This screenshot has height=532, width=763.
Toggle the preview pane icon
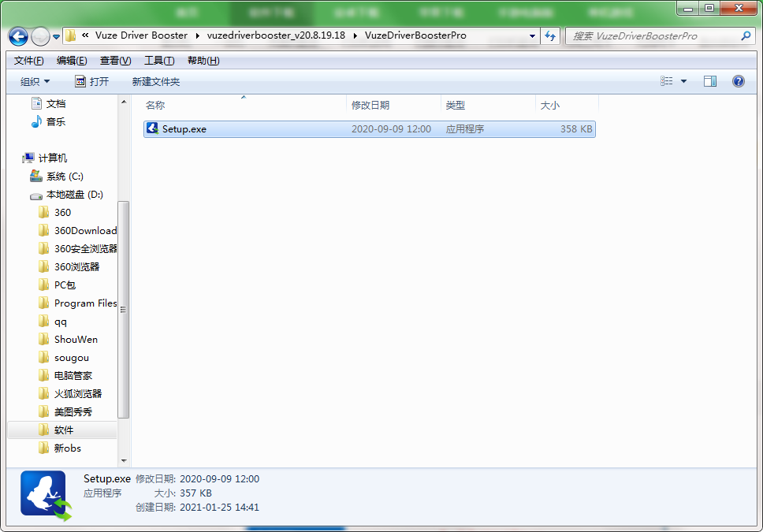(x=710, y=81)
